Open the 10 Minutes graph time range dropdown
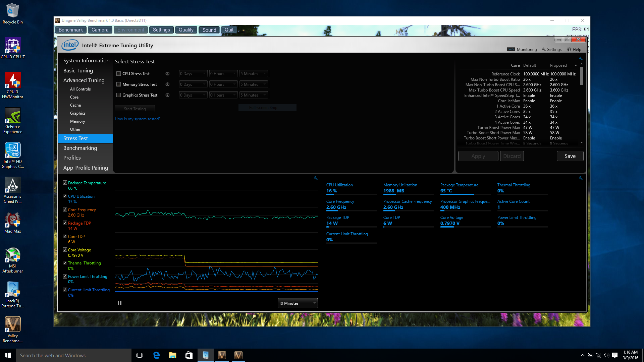The width and height of the screenshot is (644, 362). (x=298, y=303)
